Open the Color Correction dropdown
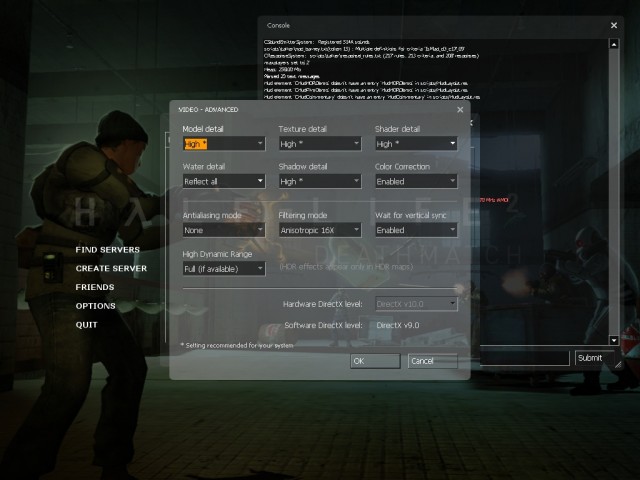The height and width of the screenshot is (480, 640). tap(416, 181)
